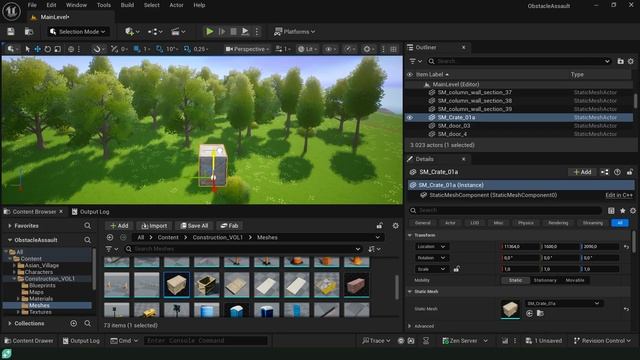Reset Location to default arrow icon
640x360 pixels.
627,247
